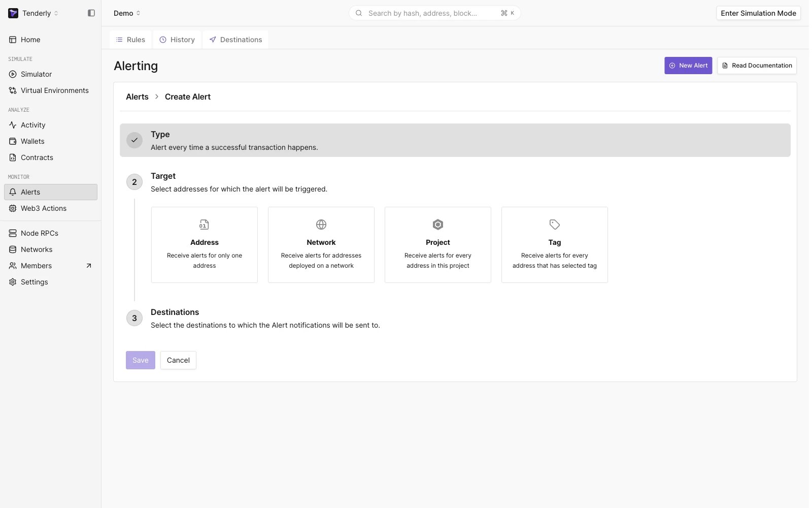Screen dimensions: 812x508
Task: Click the Create Alert breadcrumb text
Action: (188, 97)
